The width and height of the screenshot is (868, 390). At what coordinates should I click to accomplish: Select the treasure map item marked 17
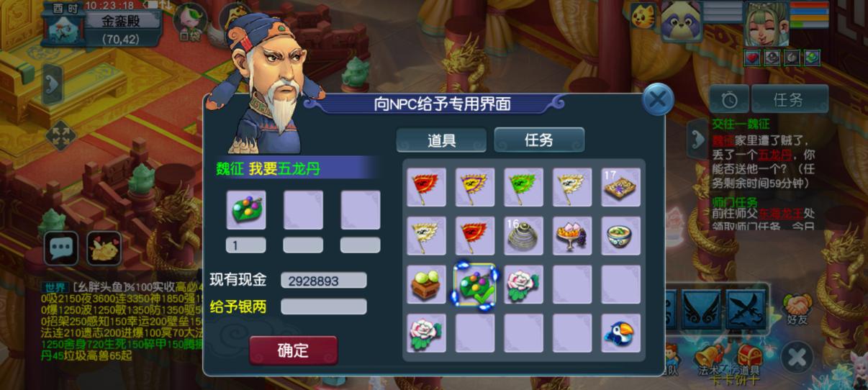click(x=620, y=187)
